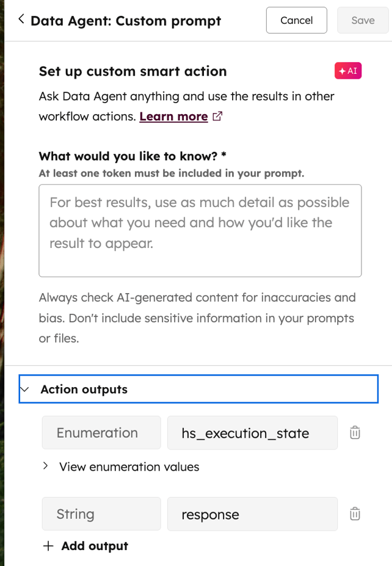This screenshot has height=566, width=392.
Task: Select the highlighted Action outputs panel
Action: click(x=198, y=388)
